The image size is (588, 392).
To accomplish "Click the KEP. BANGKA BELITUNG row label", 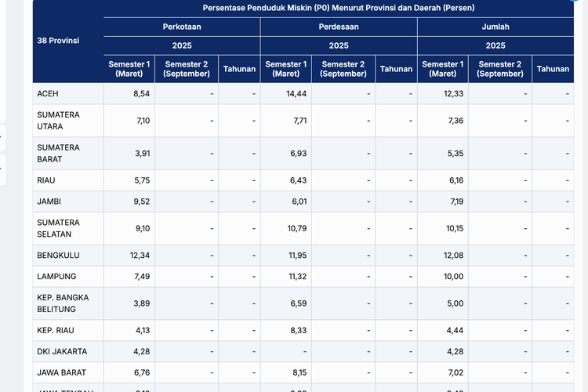I will pyautogui.click(x=63, y=303).
